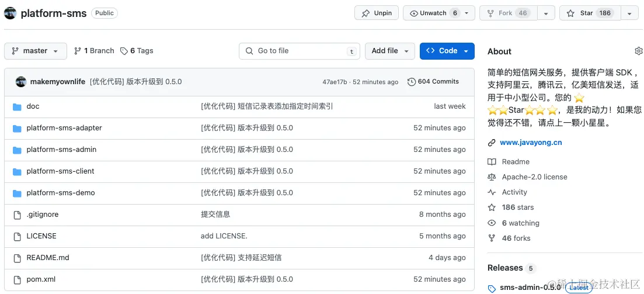Click the book icon beside Readme
The height and width of the screenshot is (294, 644).
point(492,162)
